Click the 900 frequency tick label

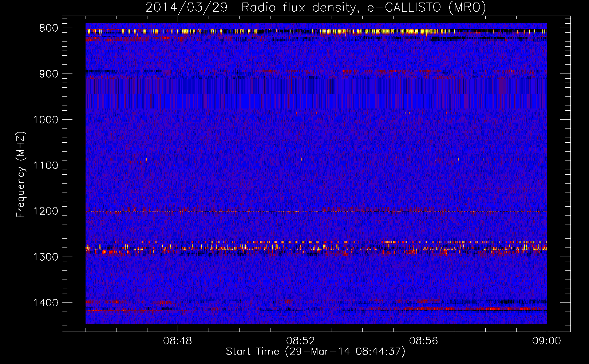[x=49, y=74]
